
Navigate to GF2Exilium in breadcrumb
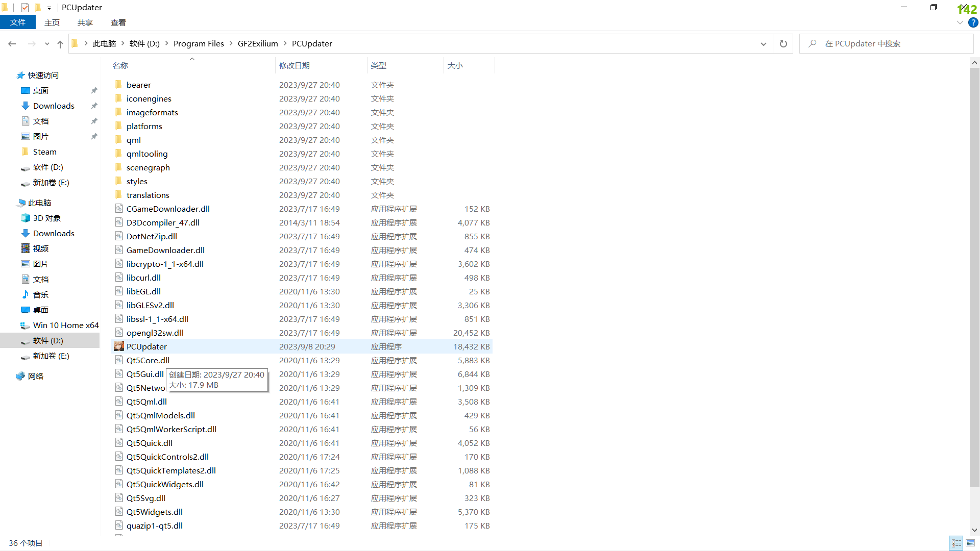tap(258, 44)
